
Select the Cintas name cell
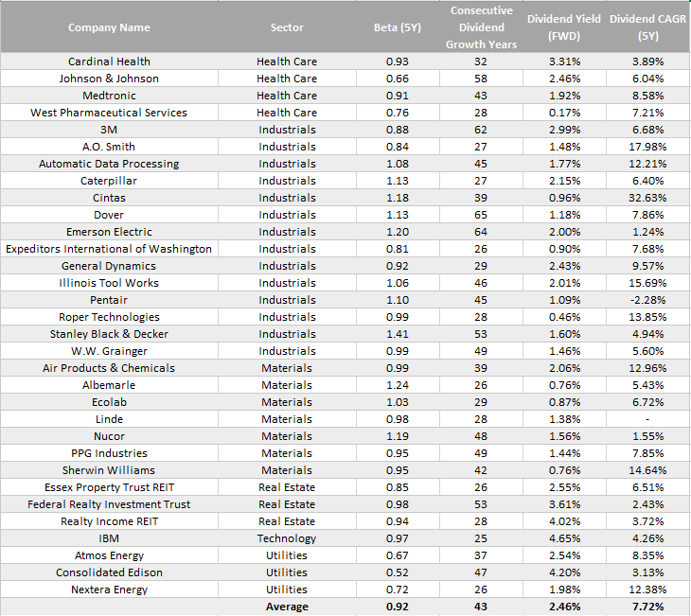109,198
